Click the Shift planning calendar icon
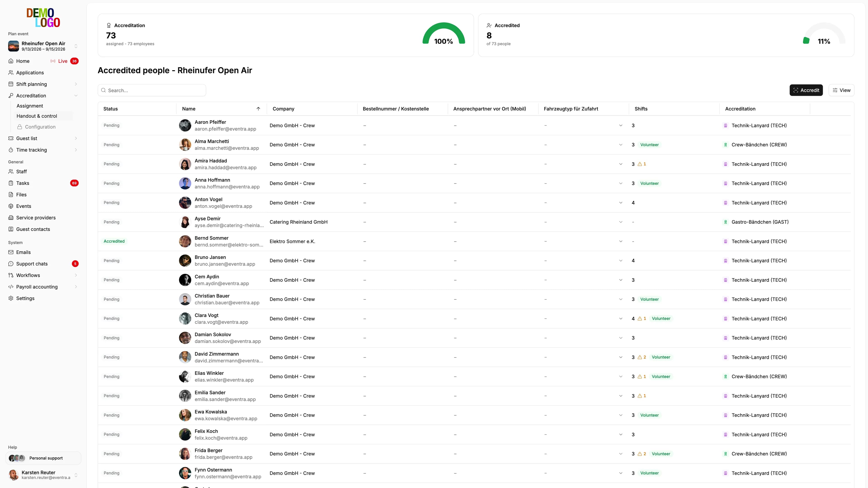The width and height of the screenshot is (868, 488). (x=11, y=84)
